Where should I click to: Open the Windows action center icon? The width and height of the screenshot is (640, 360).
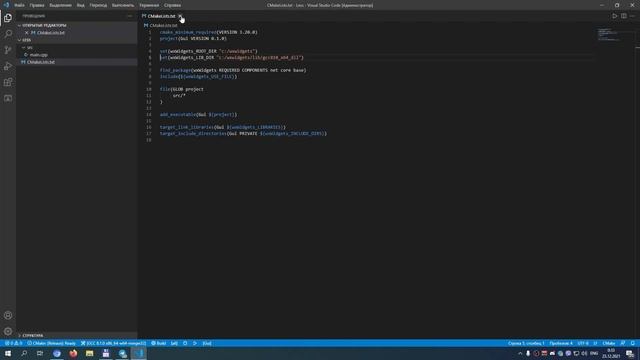tap(630, 353)
